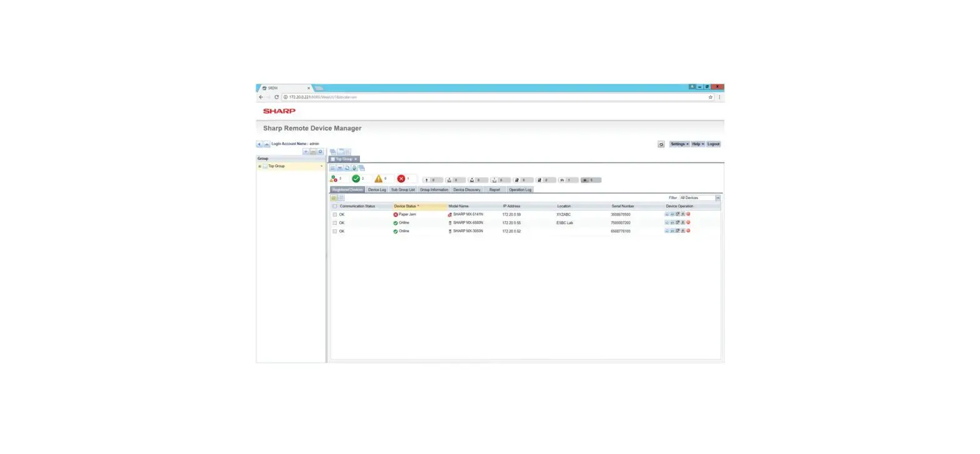Filter by green OK status icon
Image resolution: width=980 pixels, height=454 pixels.
356,179
